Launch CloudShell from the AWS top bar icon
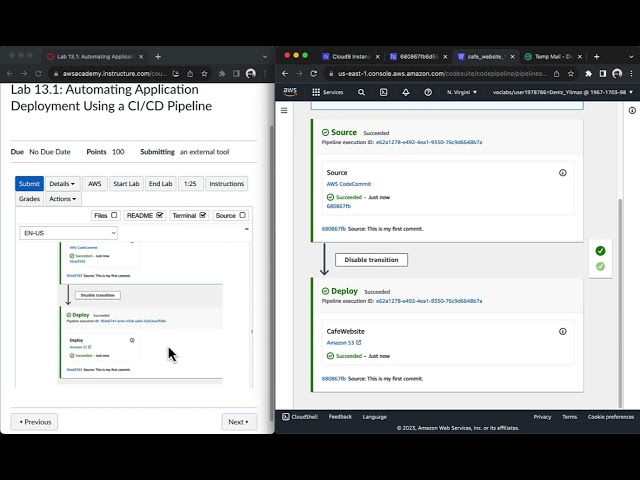 pos(384,92)
